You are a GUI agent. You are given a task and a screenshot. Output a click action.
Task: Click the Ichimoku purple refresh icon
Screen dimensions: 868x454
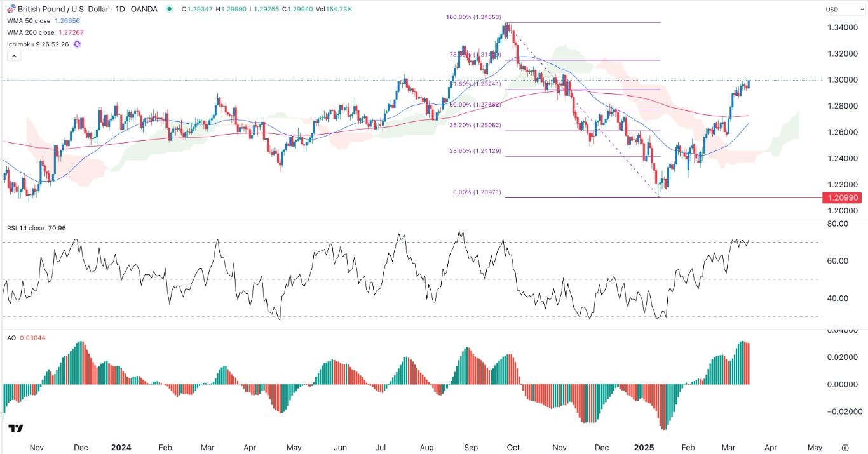click(x=77, y=44)
